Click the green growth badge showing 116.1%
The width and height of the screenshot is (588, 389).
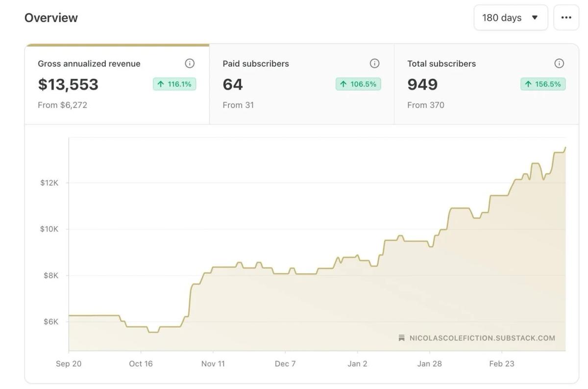coord(174,84)
